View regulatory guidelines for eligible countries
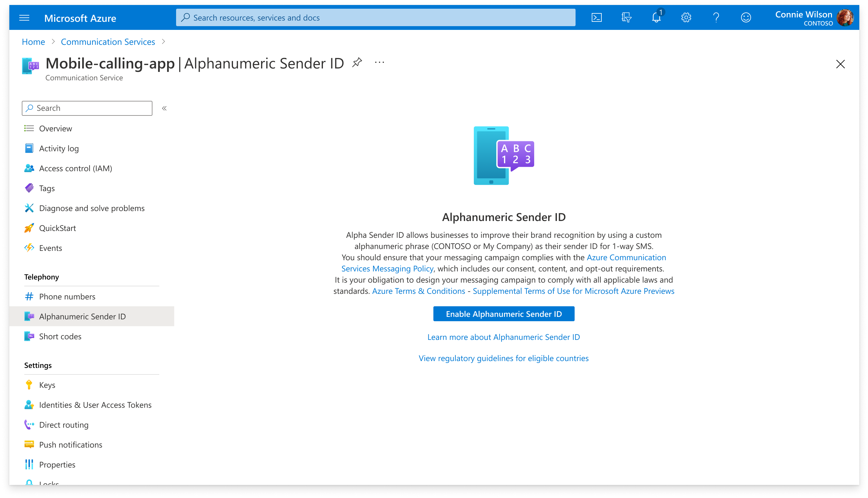This screenshot has width=868, height=498. (x=504, y=358)
